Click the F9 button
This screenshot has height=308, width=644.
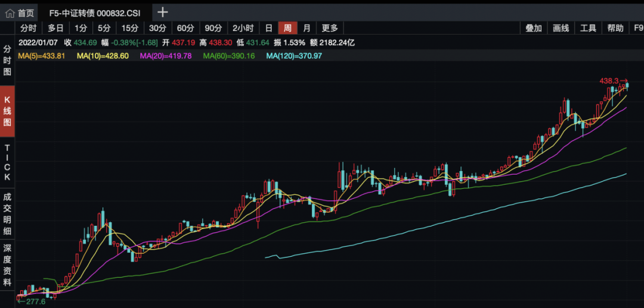click(638, 29)
